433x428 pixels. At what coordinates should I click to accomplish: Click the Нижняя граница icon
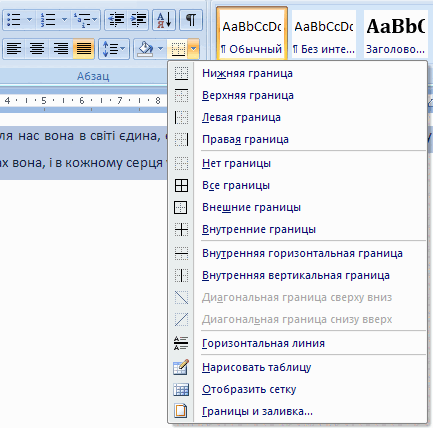tap(181, 73)
